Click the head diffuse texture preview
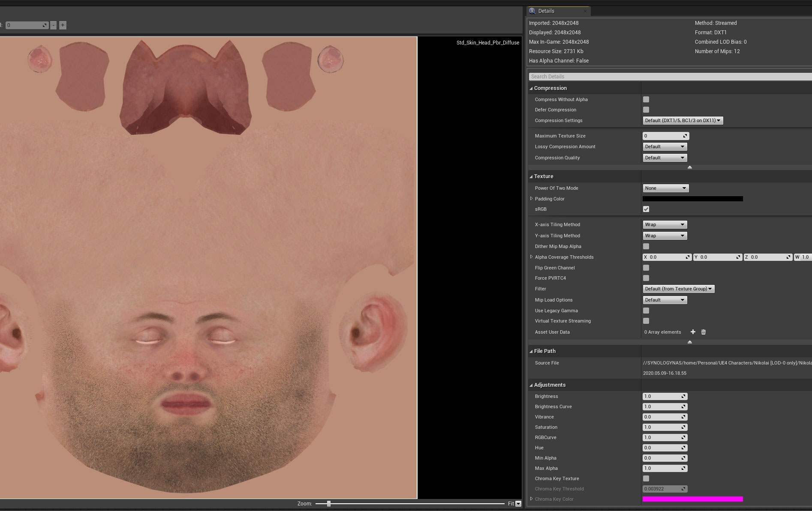The width and height of the screenshot is (812, 511). [208, 268]
